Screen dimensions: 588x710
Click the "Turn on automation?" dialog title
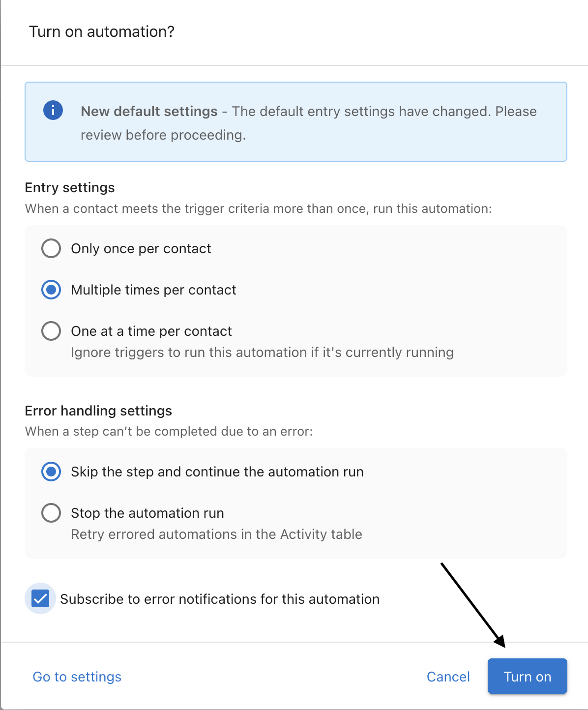pos(102,31)
